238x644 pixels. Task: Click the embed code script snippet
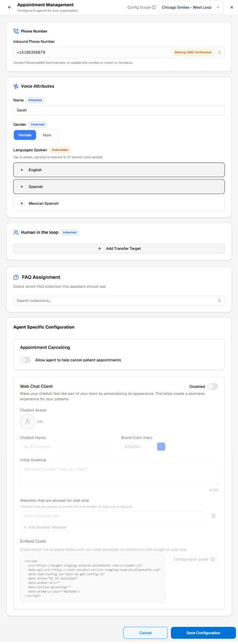pos(93,578)
